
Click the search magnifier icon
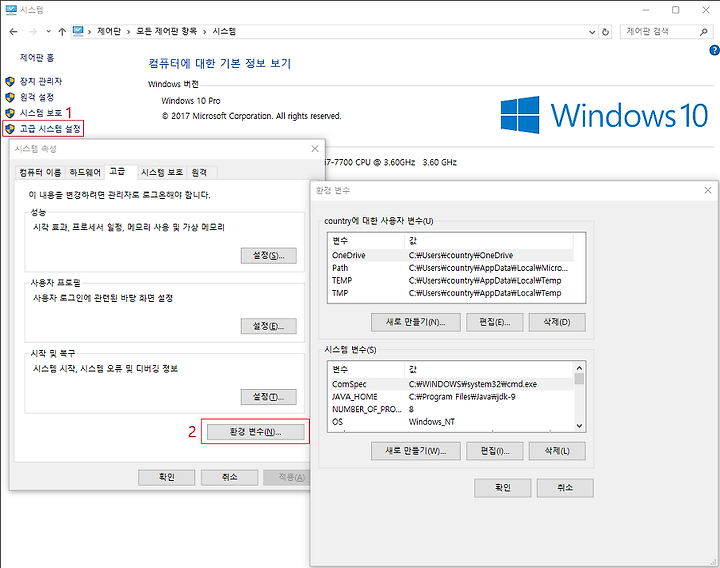pos(703,32)
